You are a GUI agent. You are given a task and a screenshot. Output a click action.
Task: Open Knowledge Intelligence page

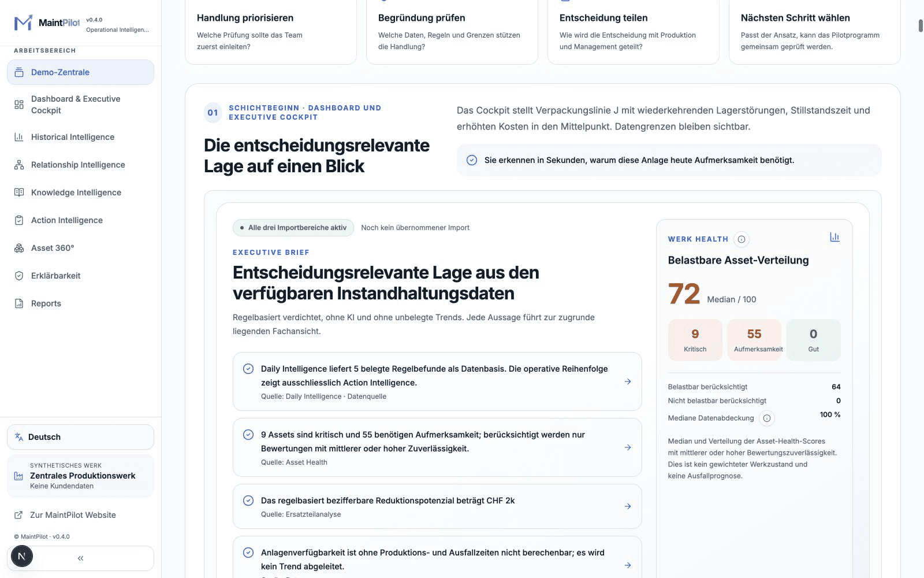pos(80,192)
